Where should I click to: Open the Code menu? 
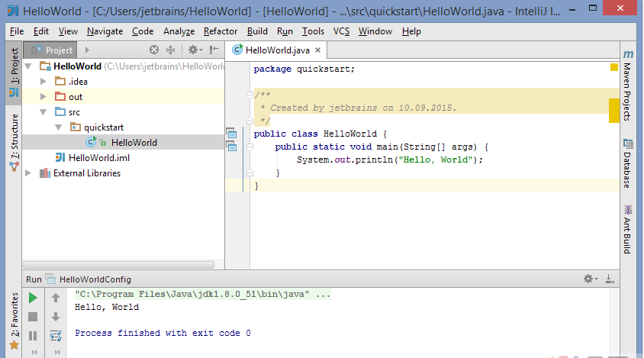143,31
